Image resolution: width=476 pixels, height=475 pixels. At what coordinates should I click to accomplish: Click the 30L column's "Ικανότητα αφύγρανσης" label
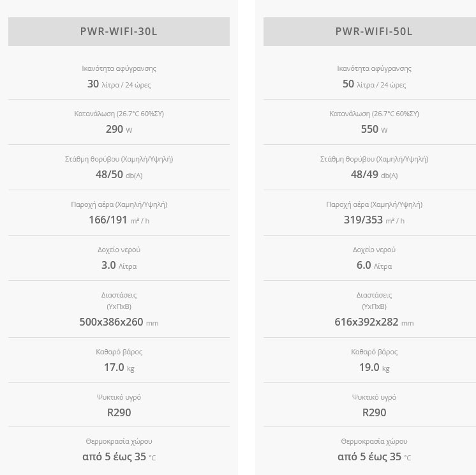[119, 68]
